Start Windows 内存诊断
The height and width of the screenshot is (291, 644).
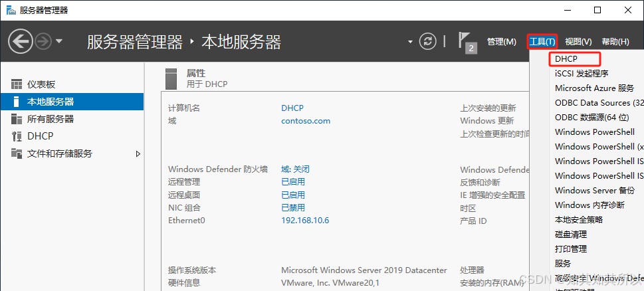[590, 205]
